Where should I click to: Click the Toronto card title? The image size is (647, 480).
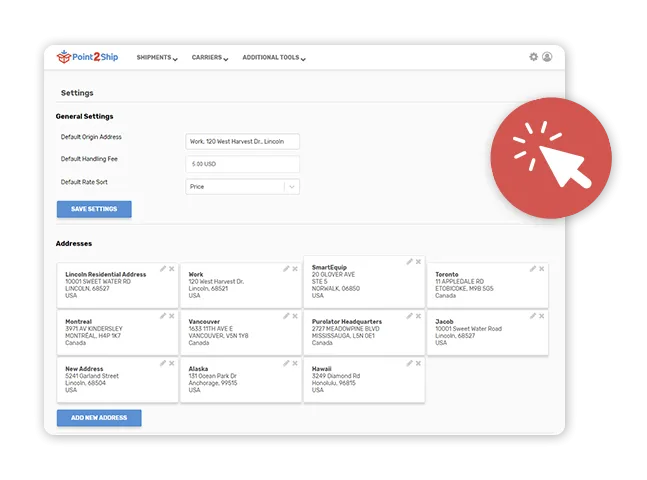(x=446, y=274)
